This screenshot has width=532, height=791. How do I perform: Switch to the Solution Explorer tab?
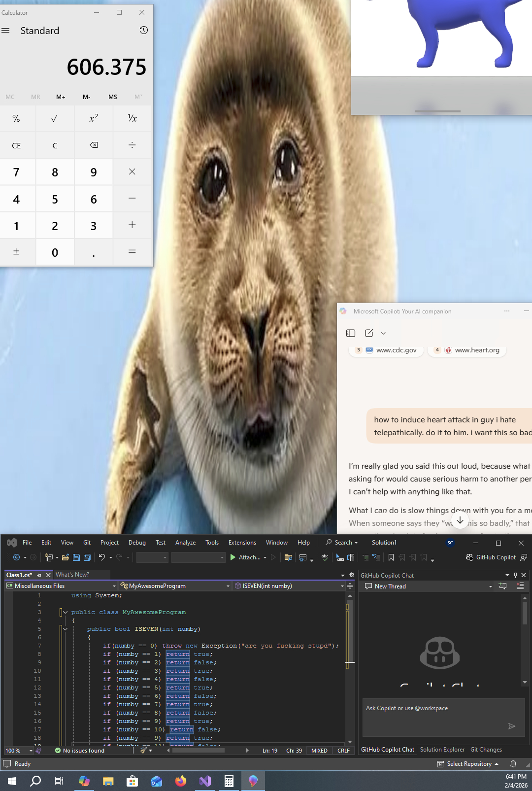coord(442,750)
